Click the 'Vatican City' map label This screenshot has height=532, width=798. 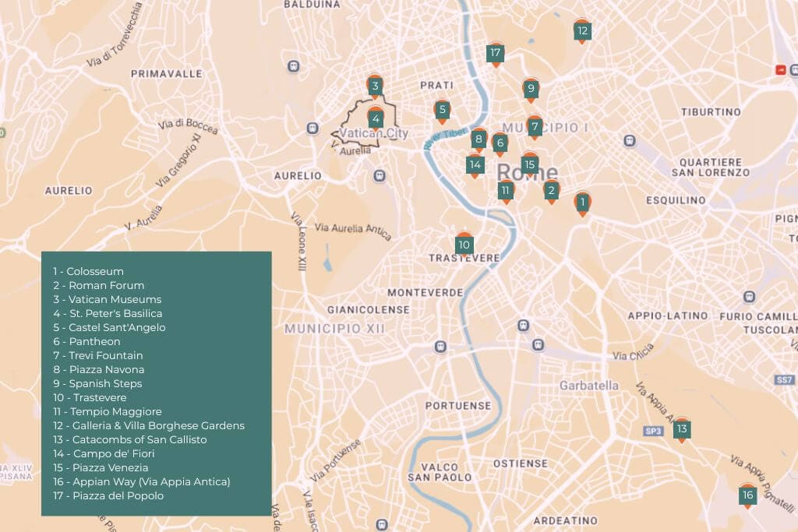click(374, 133)
